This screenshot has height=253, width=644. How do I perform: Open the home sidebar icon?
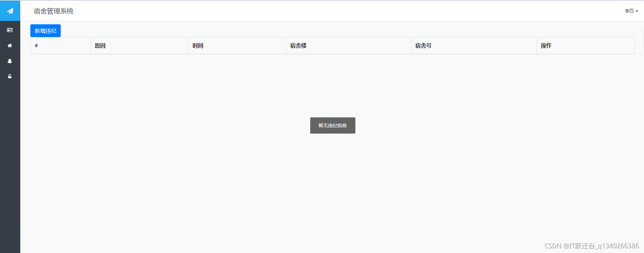10,46
